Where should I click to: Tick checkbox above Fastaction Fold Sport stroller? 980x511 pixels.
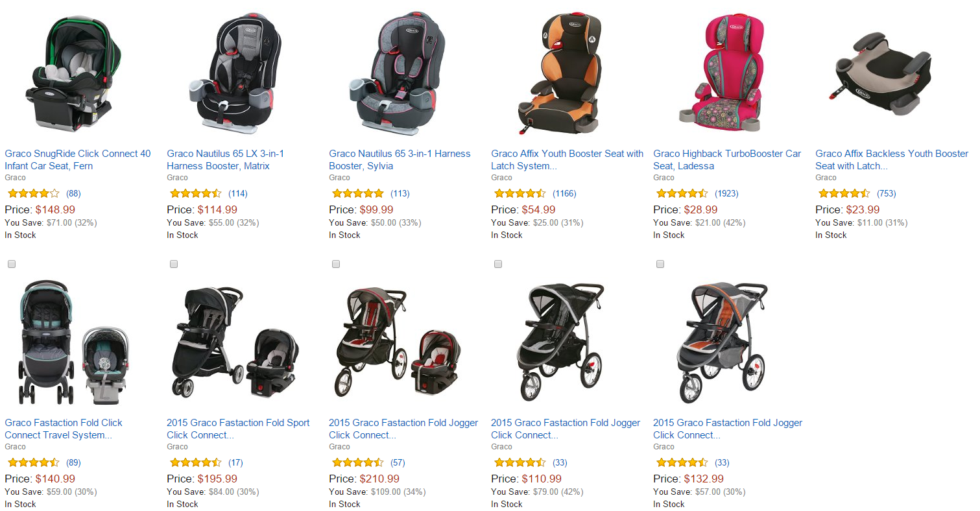[x=174, y=264]
